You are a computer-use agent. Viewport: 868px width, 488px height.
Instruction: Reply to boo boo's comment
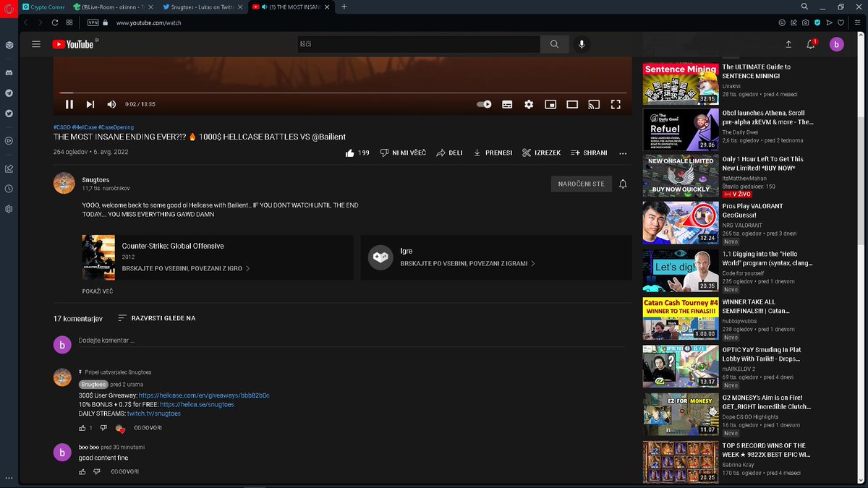click(x=124, y=471)
